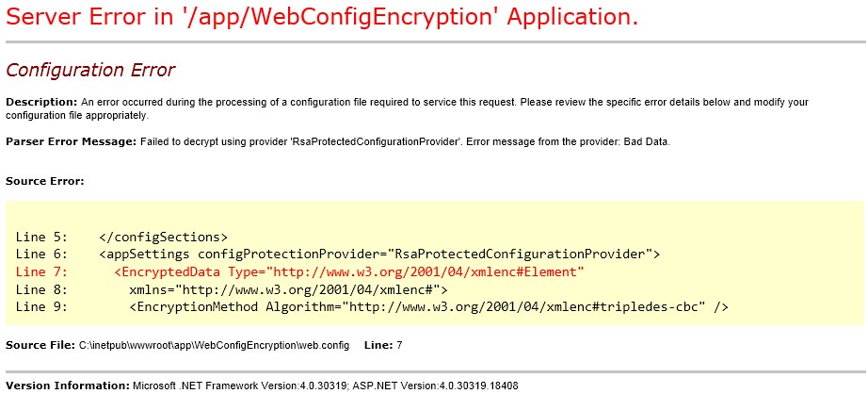Click the Server Error page heading
868x394 pixels.
pyautogui.click(x=322, y=17)
